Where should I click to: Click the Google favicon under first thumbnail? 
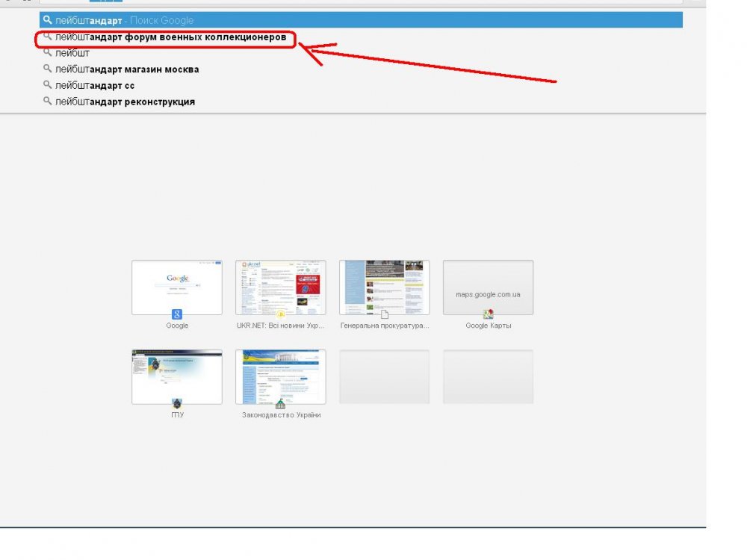point(177,314)
